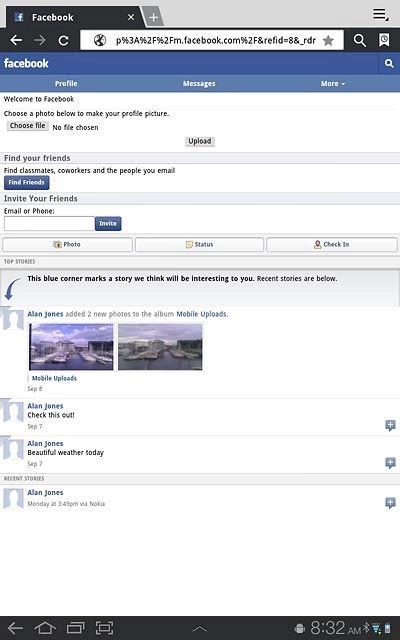Screen dimensions: 400x640
Task: Click the Photo post button
Action: [x=67, y=244]
